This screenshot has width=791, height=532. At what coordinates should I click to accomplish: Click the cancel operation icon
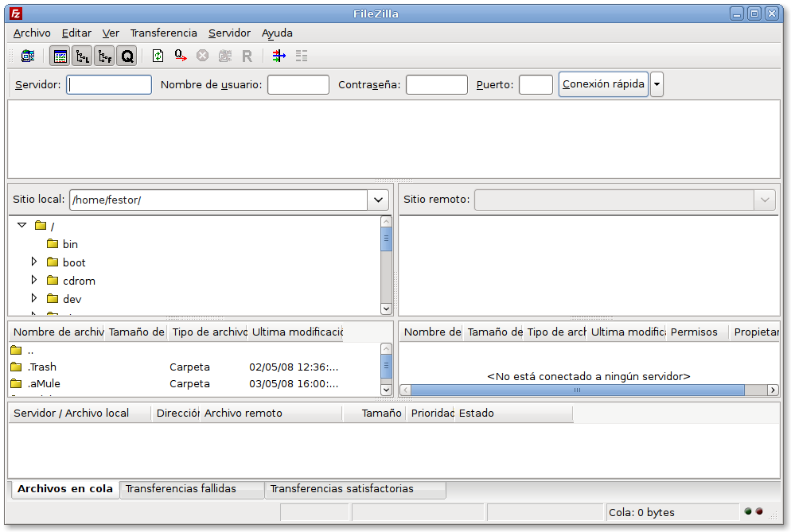point(203,56)
